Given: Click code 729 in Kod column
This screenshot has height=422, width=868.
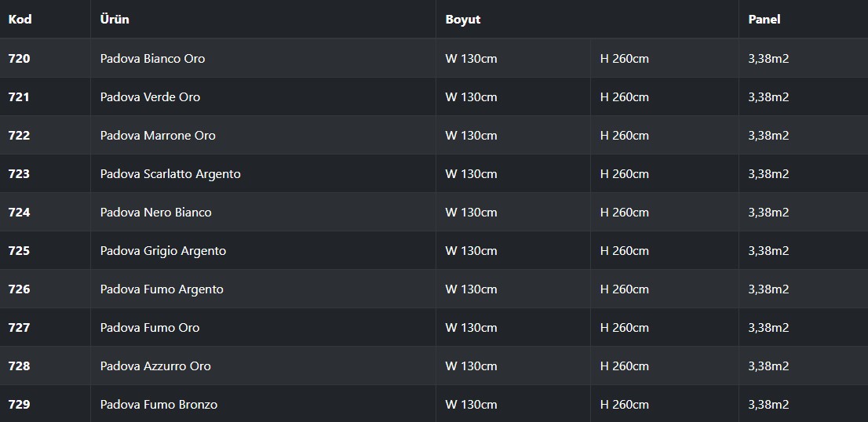Looking at the screenshot, I should (x=20, y=404).
